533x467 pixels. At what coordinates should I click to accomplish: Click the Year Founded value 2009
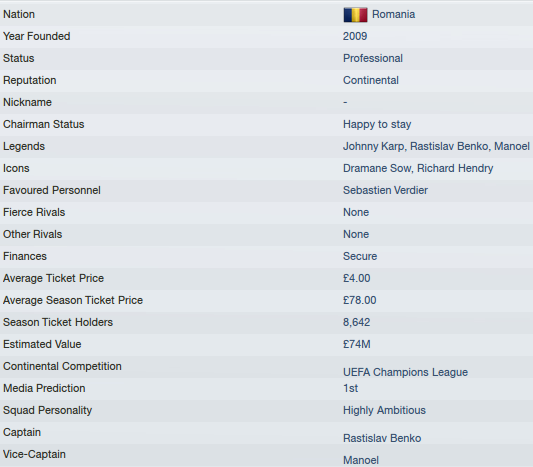point(355,36)
